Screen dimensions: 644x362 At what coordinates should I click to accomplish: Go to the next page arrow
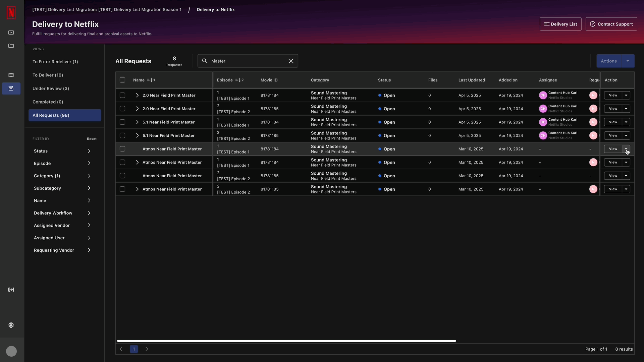147,349
